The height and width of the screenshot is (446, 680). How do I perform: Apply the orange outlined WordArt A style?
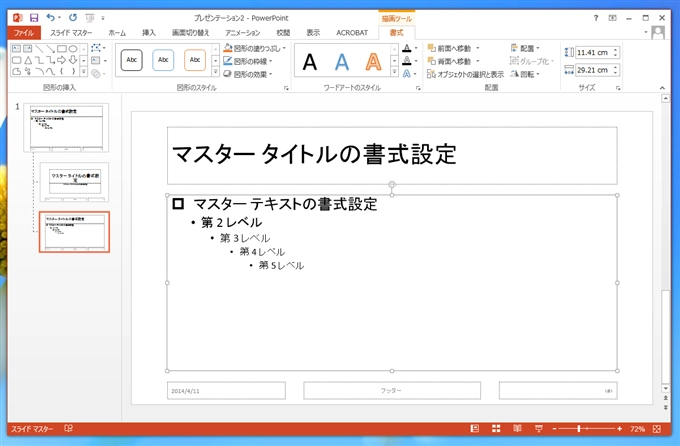[x=373, y=62]
